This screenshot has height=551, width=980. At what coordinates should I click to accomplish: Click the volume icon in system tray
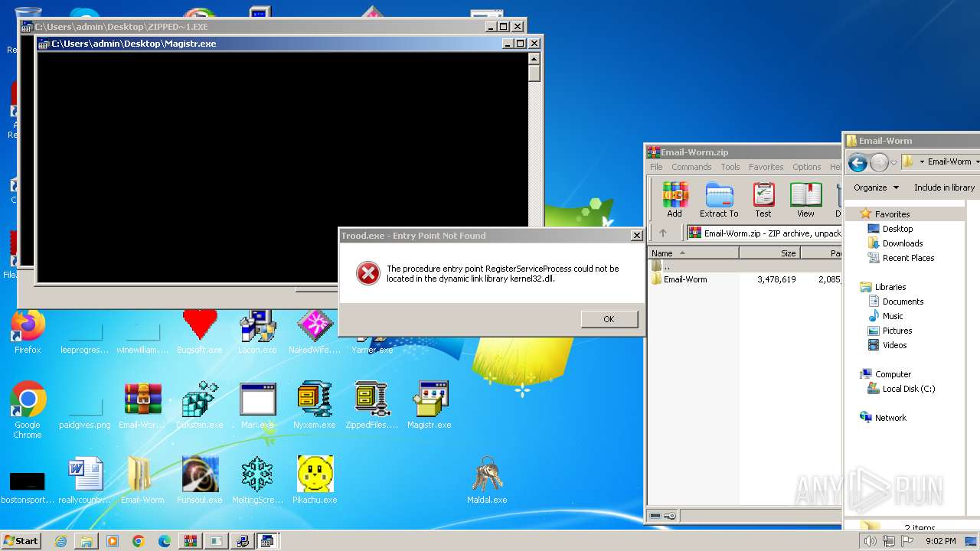click(x=871, y=541)
